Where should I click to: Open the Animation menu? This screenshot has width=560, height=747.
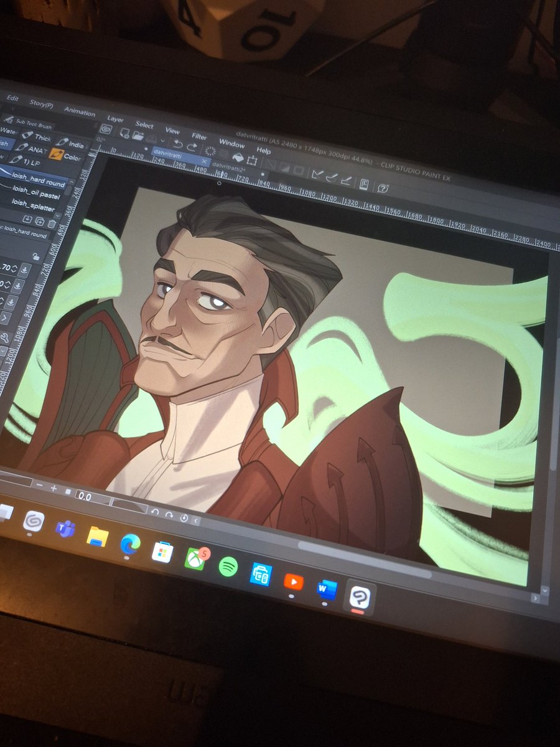[x=79, y=111]
